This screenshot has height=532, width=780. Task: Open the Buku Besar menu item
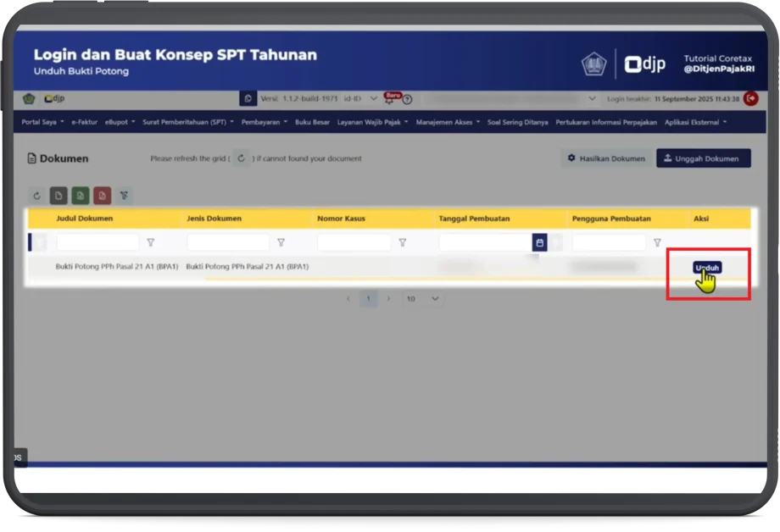tap(312, 122)
